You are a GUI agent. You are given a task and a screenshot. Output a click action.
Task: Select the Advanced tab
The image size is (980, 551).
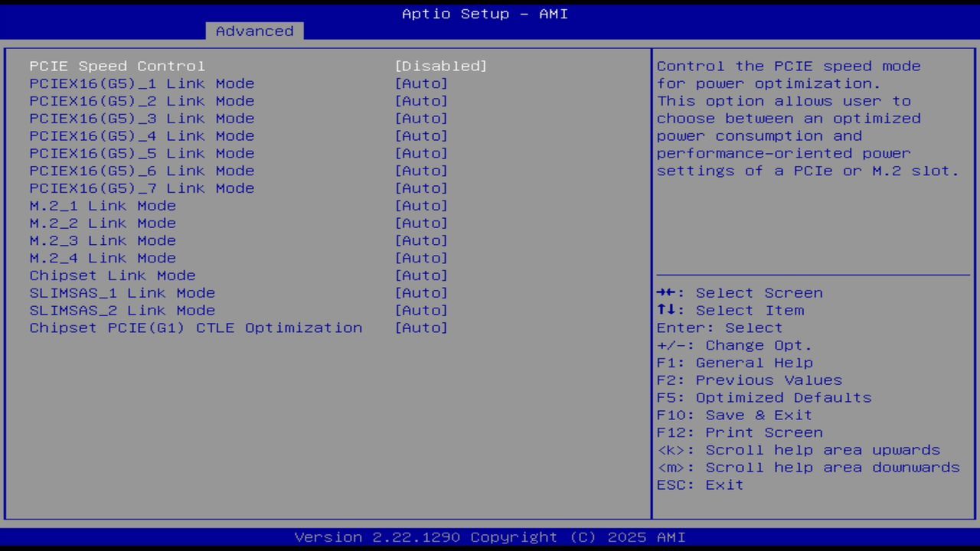(x=254, y=31)
